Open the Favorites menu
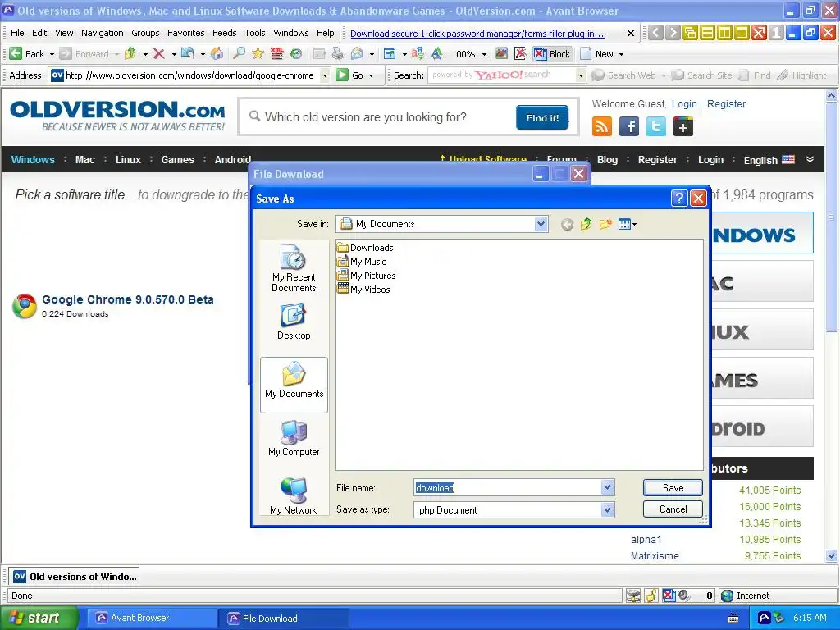840x630 pixels. pos(185,33)
